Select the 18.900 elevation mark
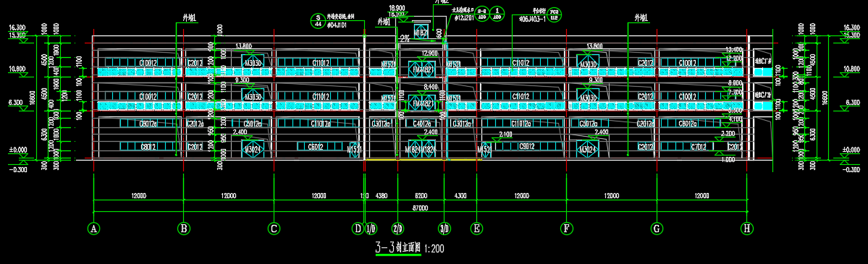Screen dimensions: 868x264 (397, 9)
